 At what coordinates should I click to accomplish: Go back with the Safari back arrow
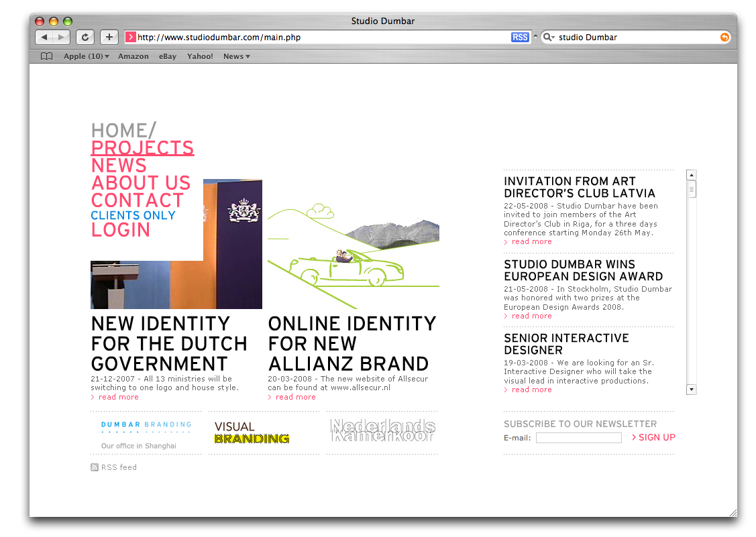pyautogui.click(x=44, y=37)
